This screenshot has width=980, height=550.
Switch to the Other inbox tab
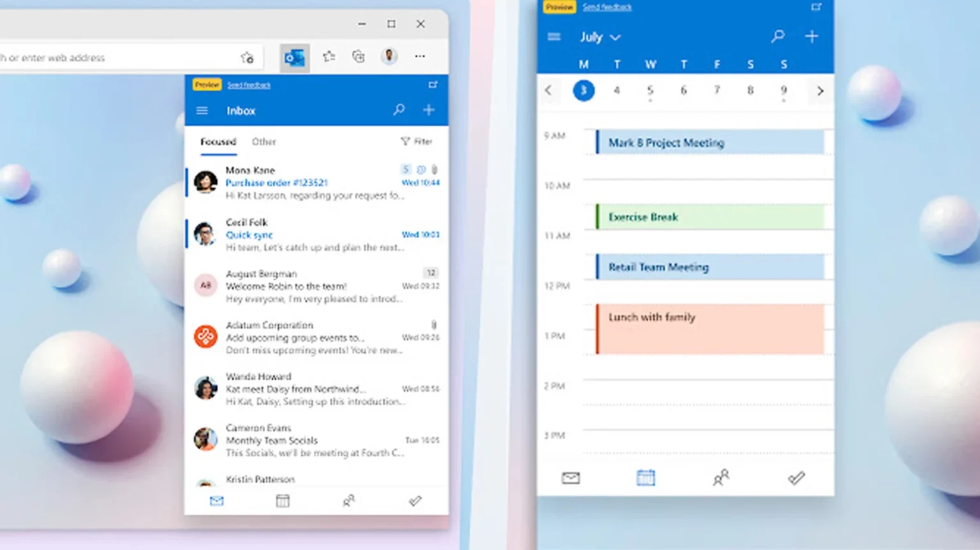click(264, 142)
